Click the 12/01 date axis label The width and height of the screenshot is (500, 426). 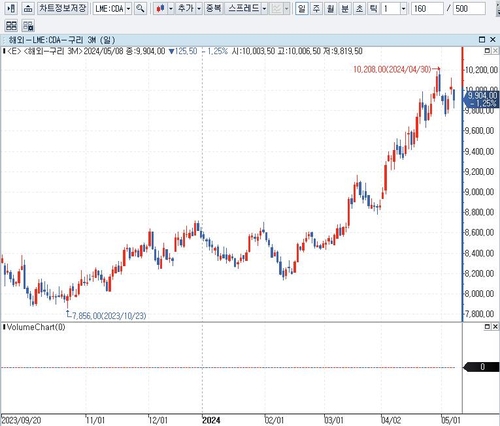point(158,420)
